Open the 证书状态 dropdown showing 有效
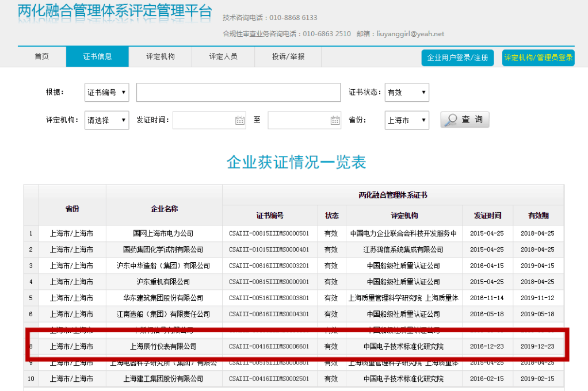The width and height of the screenshot is (588, 391). click(x=407, y=93)
